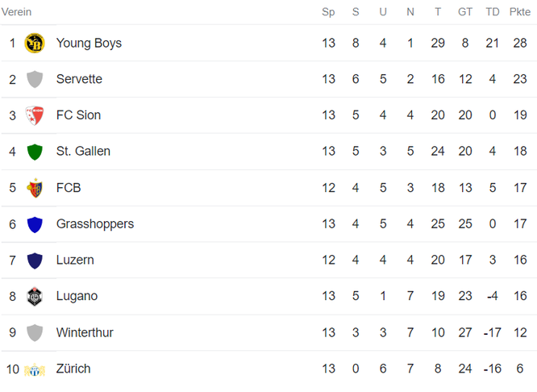The width and height of the screenshot is (537, 392).
Task: Click the Young Boys club crest
Action: click(35, 44)
